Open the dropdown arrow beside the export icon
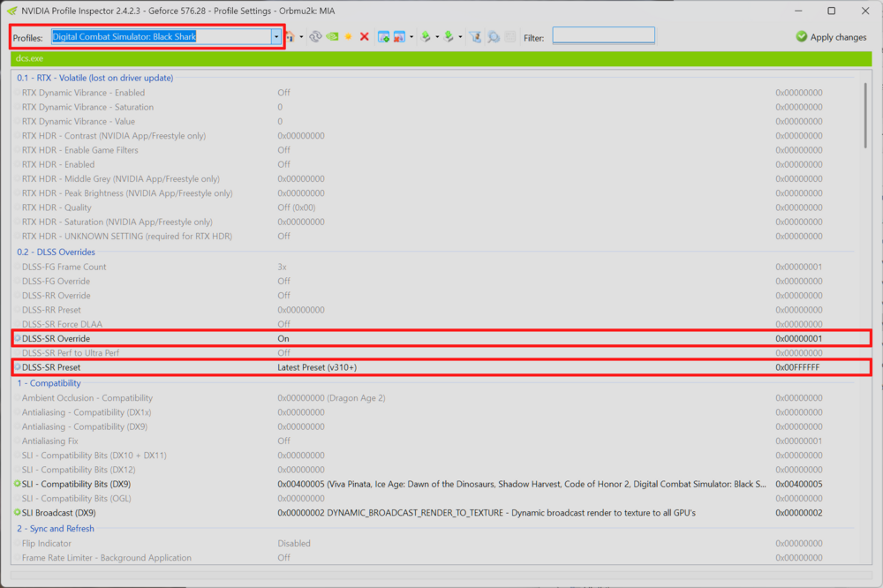This screenshot has height=588, width=883. 437,37
